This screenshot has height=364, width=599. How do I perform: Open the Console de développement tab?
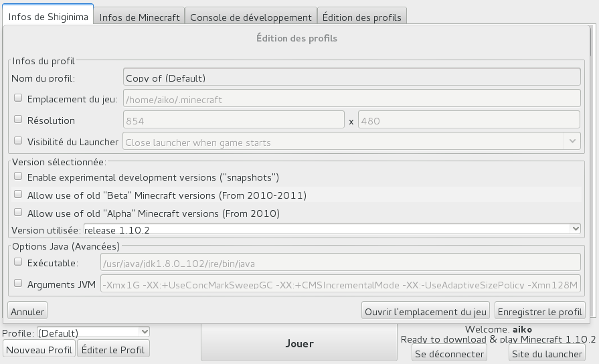pyautogui.click(x=250, y=17)
